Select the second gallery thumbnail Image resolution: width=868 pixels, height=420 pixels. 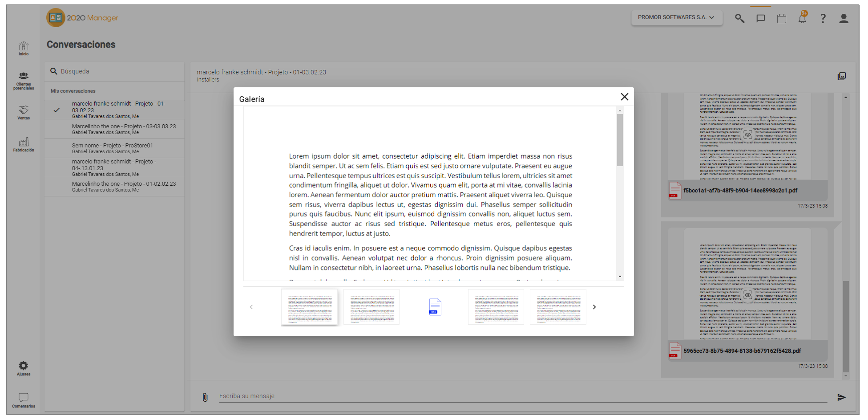point(371,307)
